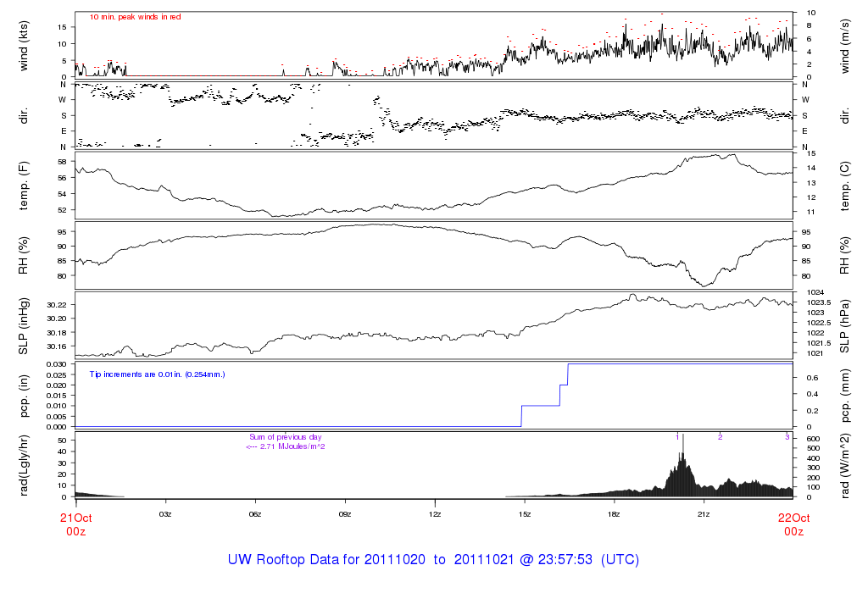
Task: Click the '21z' time tick label
Action: click(704, 514)
